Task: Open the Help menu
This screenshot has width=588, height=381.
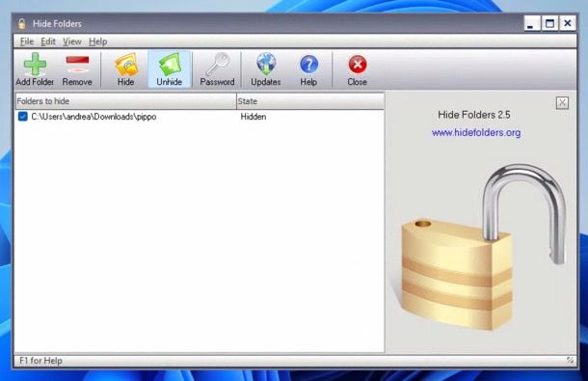Action: 98,41
